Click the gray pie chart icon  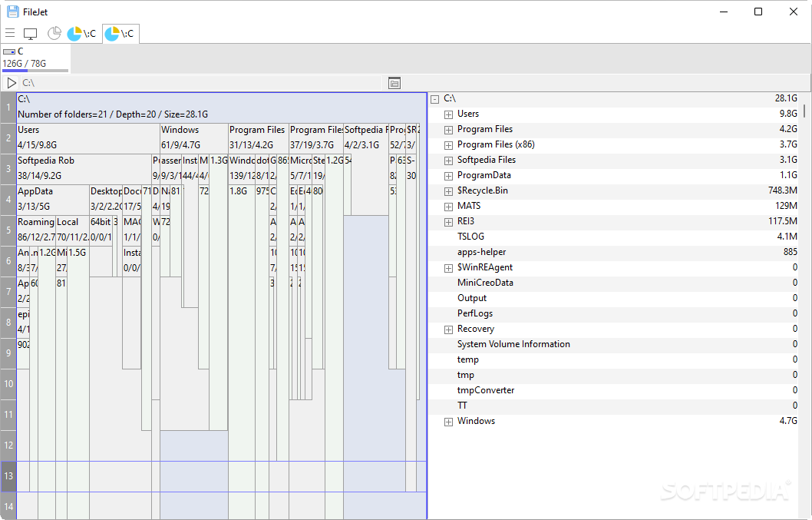pyautogui.click(x=54, y=34)
